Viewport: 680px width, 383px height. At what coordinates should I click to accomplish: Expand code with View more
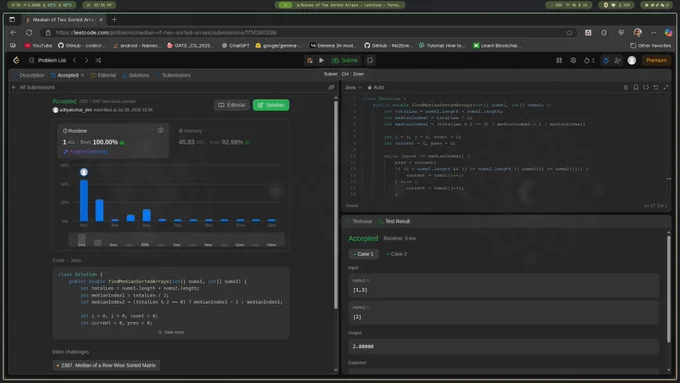click(x=171, y=332)
